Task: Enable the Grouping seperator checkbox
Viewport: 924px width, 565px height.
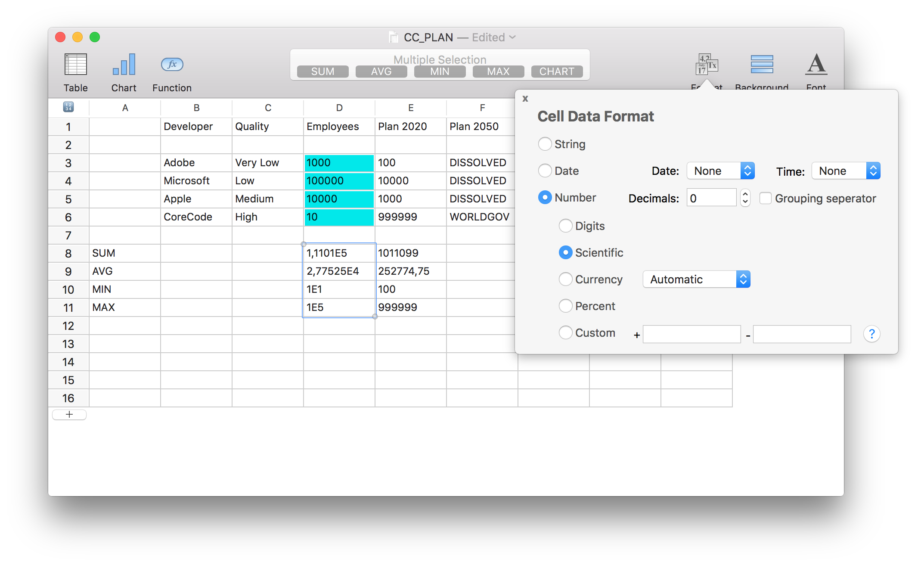Action: (x=766, y=198)
